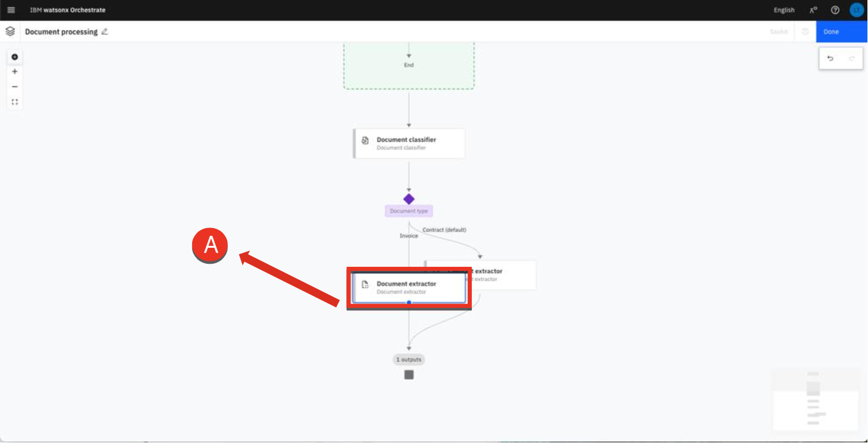Image resolution: width=868 pixels, height=443 pixels.
Task: Click the add node circle-plus icon
Action: tap(15, 57)
